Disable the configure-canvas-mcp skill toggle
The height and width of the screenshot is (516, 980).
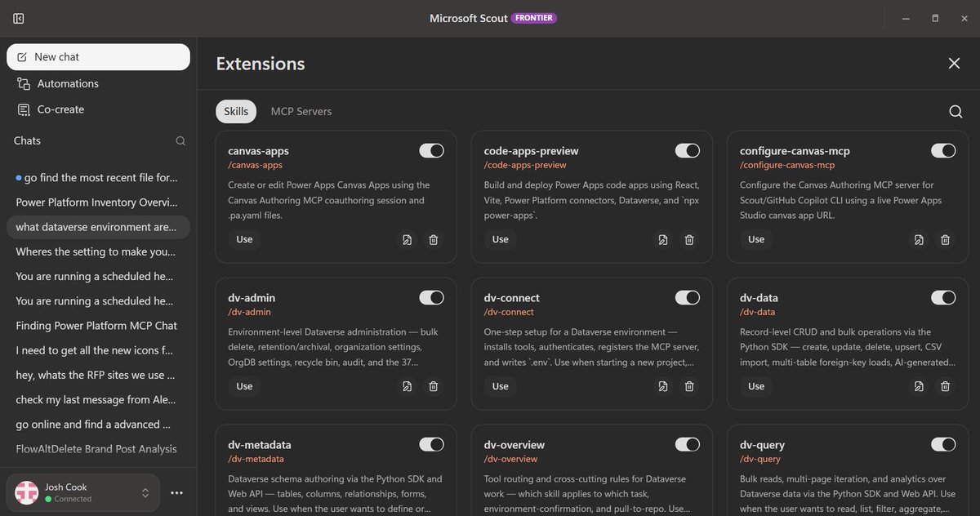pos(943,150)
